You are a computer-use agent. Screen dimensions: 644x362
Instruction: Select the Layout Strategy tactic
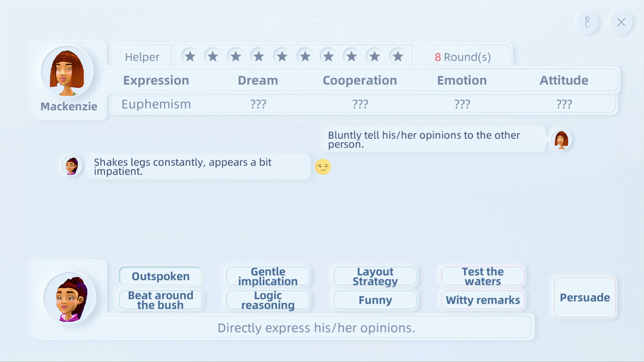point(375,276)
